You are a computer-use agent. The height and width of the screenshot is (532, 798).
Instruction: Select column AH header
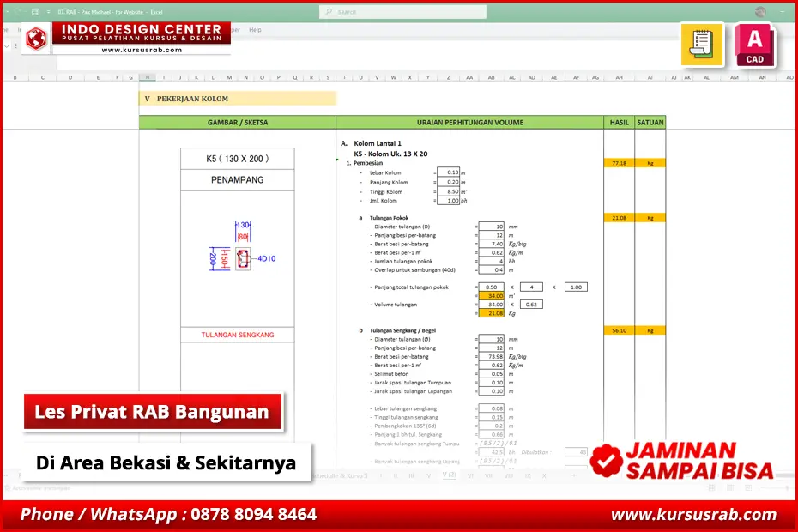(x=619, y=77)
